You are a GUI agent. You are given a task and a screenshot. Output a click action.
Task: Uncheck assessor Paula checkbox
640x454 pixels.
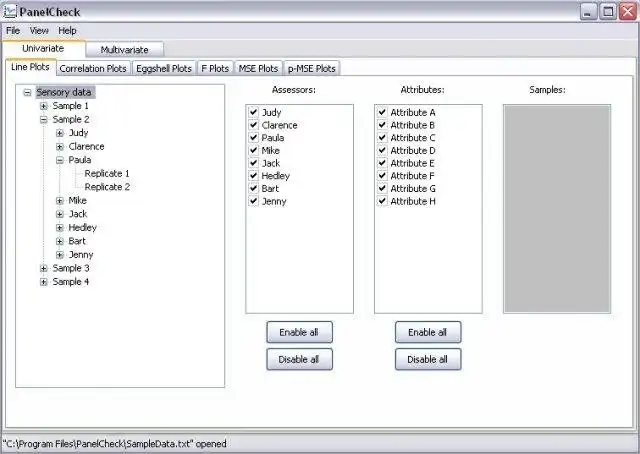[253, 137]
